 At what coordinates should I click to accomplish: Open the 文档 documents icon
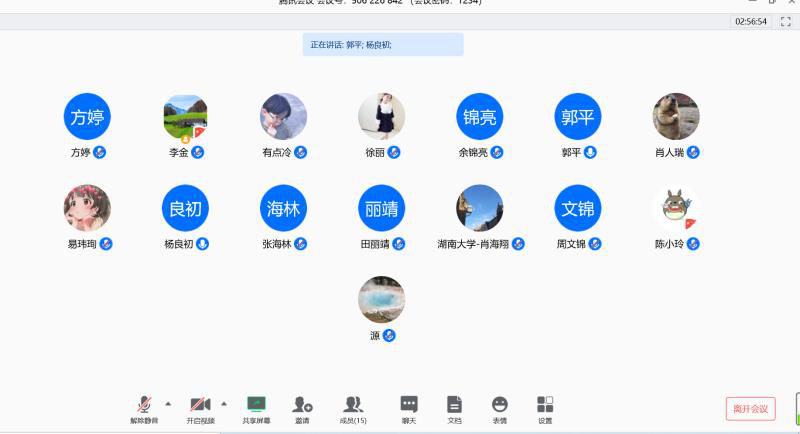(x=454, y=408)
